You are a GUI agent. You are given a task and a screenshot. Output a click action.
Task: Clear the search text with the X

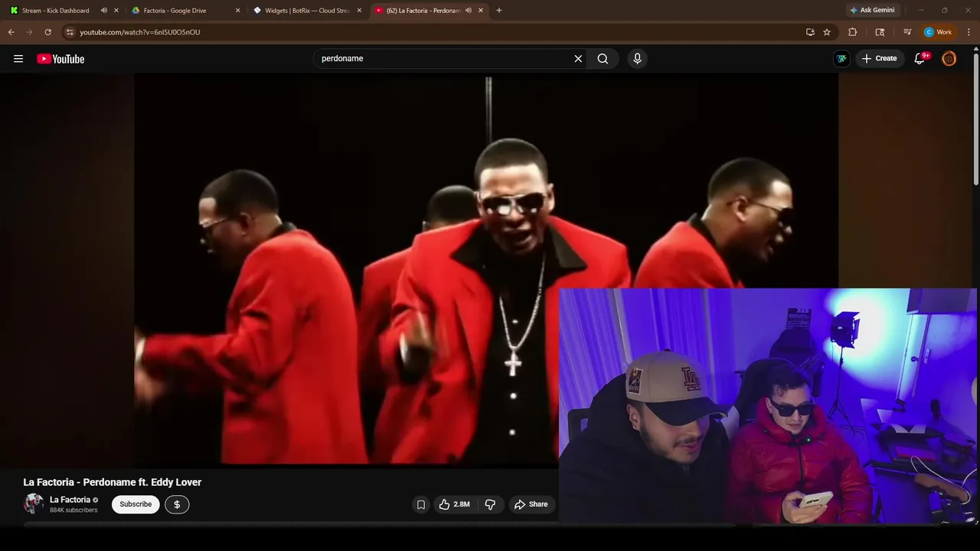click(578, 59)
